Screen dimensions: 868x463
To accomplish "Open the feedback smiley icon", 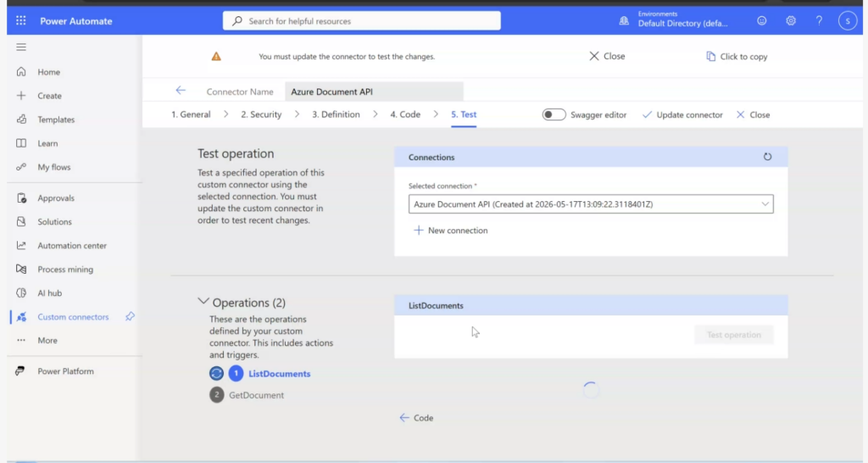I will tap(762, 20).
